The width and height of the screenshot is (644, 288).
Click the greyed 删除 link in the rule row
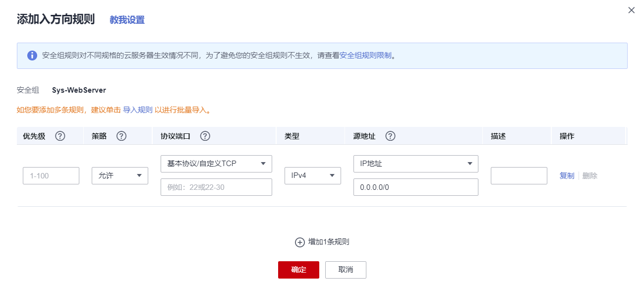click(590, 175)
